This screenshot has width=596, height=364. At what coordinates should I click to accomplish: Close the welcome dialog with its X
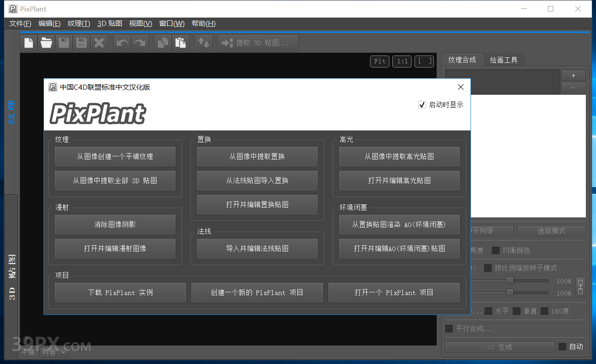pos(461,87)
